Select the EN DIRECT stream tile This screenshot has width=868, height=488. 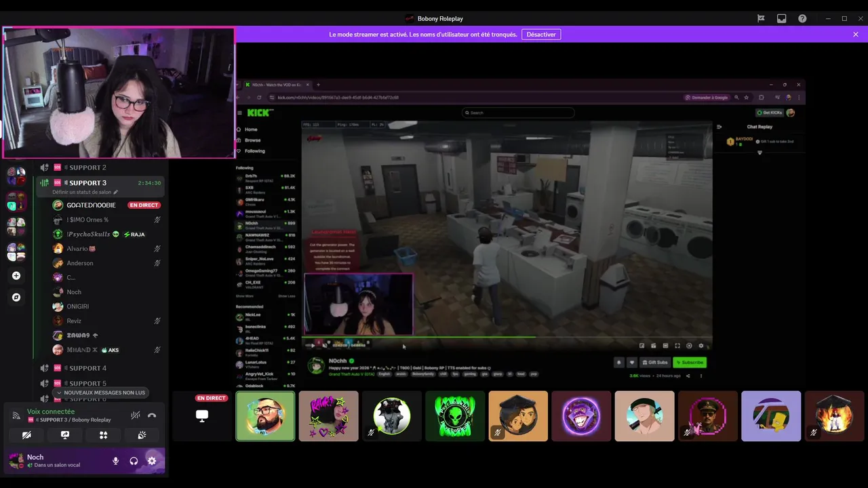click(x=202, y=416)
